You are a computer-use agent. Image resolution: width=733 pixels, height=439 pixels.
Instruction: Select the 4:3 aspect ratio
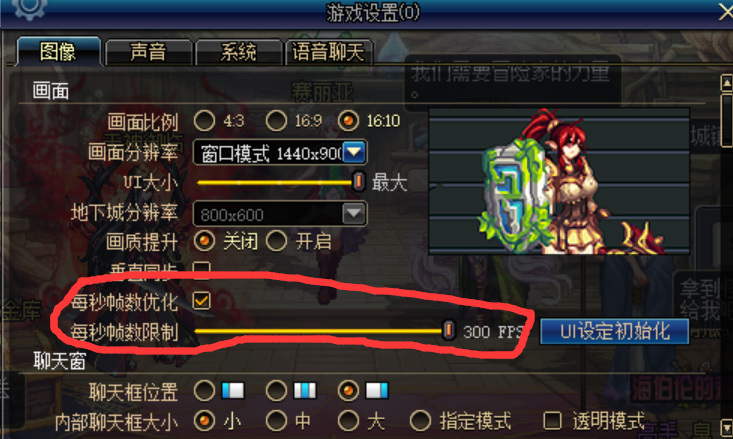204,121
